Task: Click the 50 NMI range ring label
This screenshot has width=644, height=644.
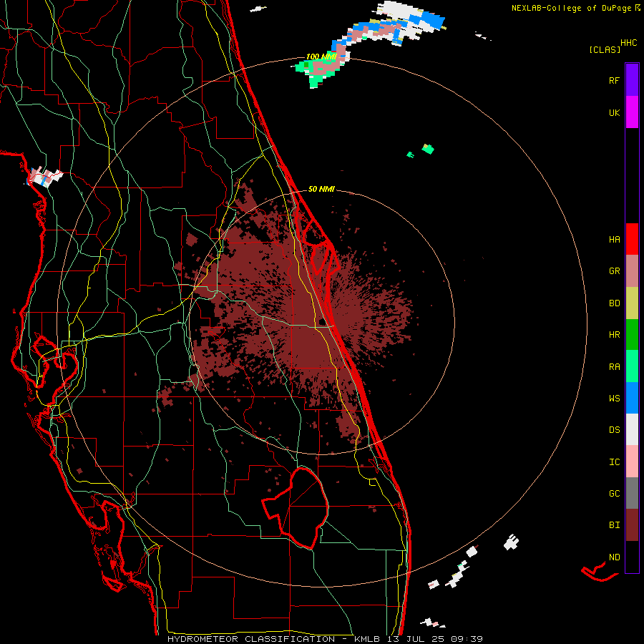Action: coord(321,189)
